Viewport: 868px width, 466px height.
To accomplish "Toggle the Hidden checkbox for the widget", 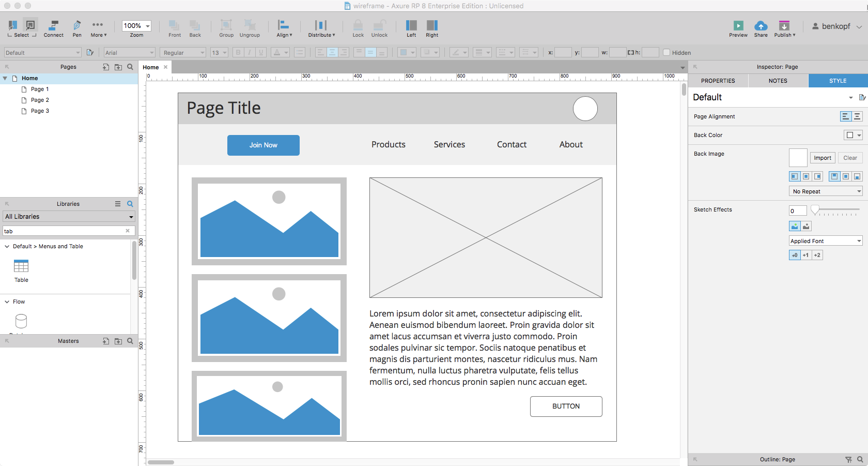I will pos(668,52).
